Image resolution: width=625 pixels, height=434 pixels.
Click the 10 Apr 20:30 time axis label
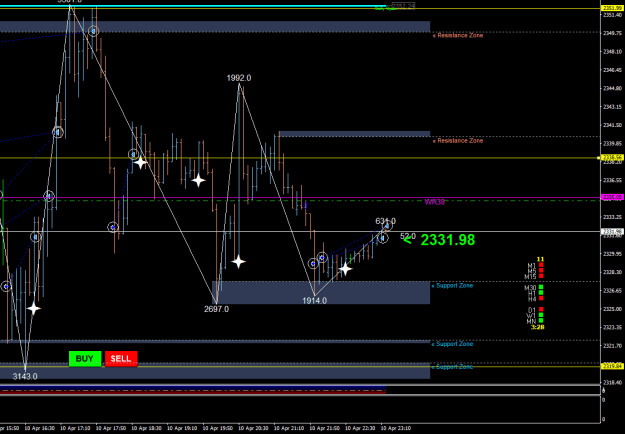pos(253,428)
